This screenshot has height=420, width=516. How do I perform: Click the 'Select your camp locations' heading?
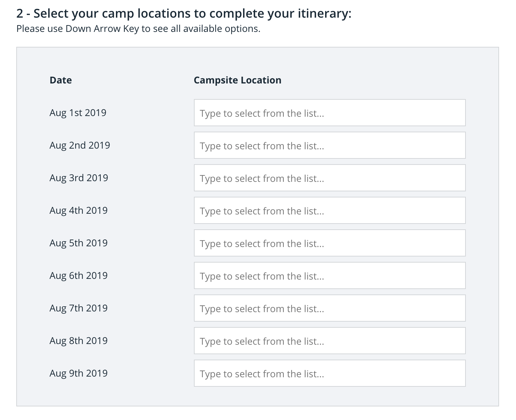(184, 14)
